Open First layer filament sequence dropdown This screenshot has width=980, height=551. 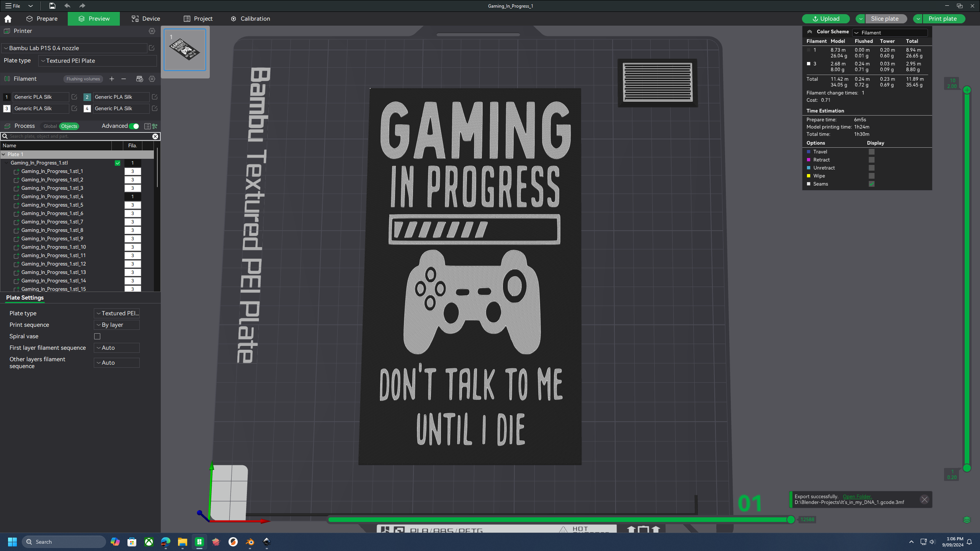click(x=117, y=348)
